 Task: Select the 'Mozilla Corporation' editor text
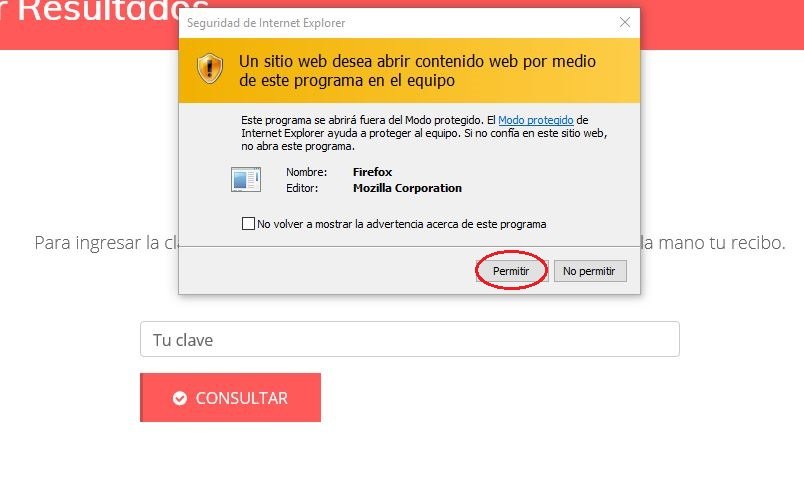click(x=407, y=188)
